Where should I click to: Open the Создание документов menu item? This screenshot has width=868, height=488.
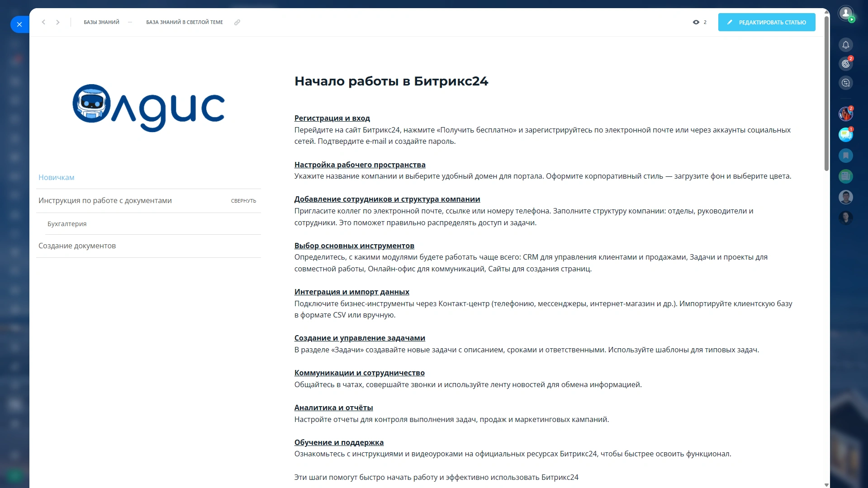pos(77,246)
